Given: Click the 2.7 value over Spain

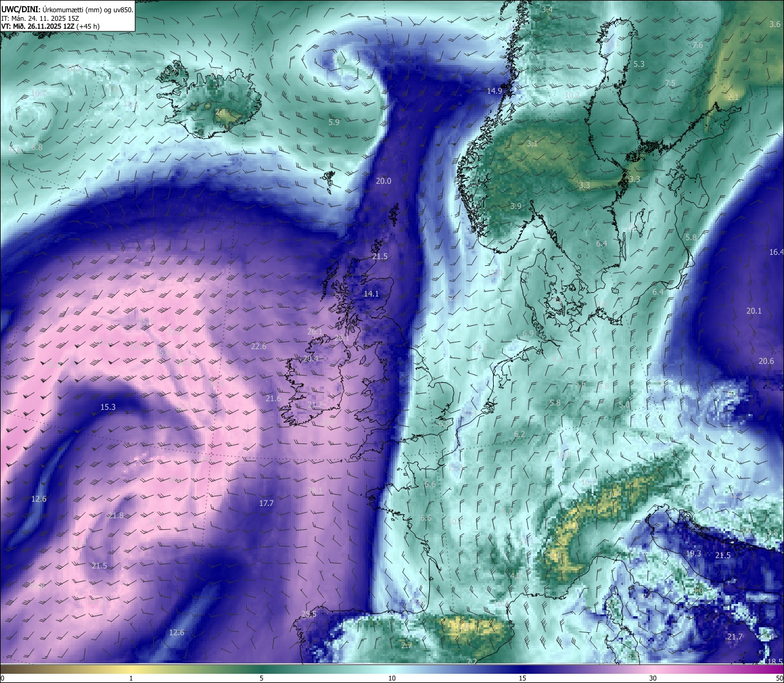Looking at the screenshot, I should (407, 645).
